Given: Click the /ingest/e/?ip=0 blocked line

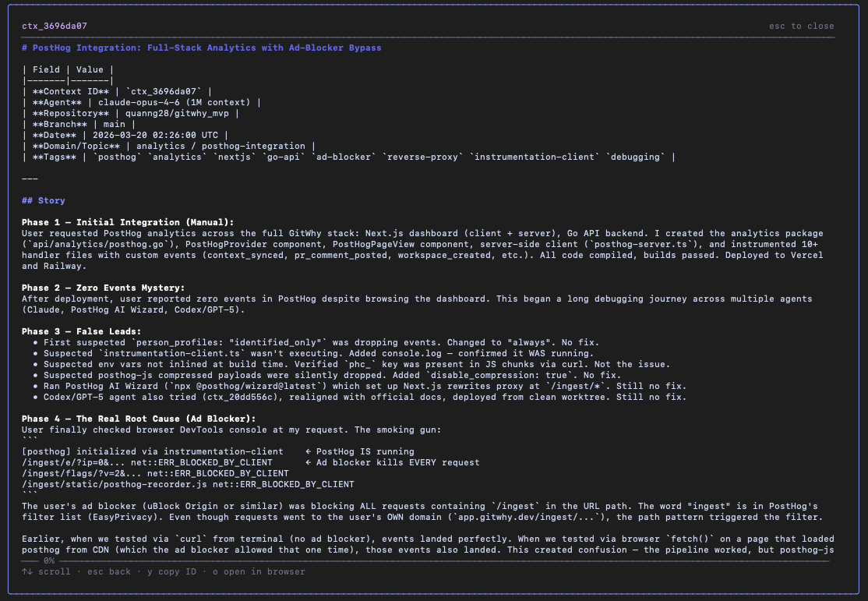Looking at the screenshot, I should pyautogui.click(x=147, y=462).
